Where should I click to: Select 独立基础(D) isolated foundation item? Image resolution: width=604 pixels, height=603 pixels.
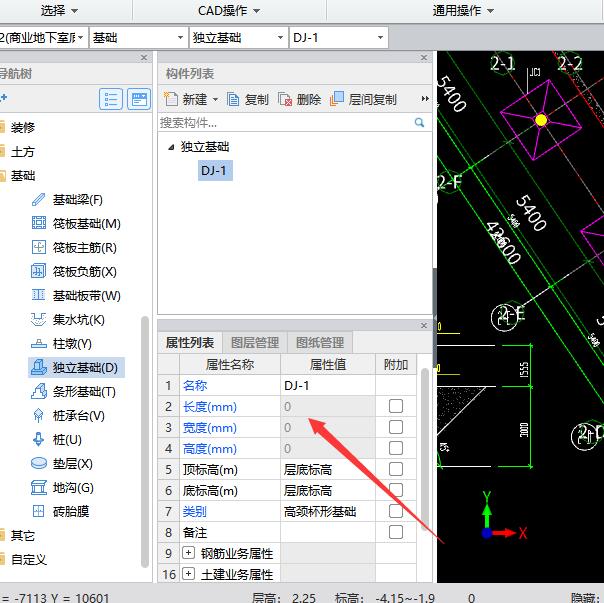point(76,367)
